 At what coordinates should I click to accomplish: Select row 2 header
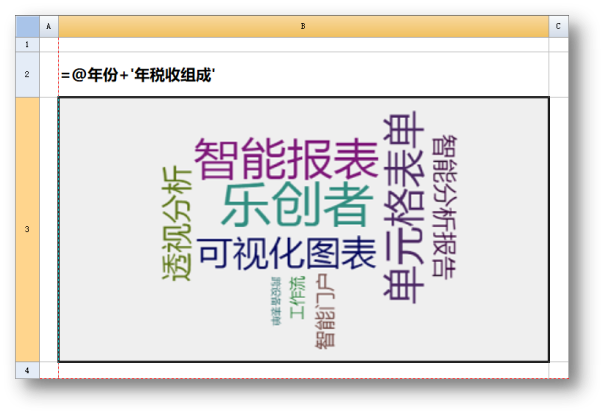pos(27,75)
